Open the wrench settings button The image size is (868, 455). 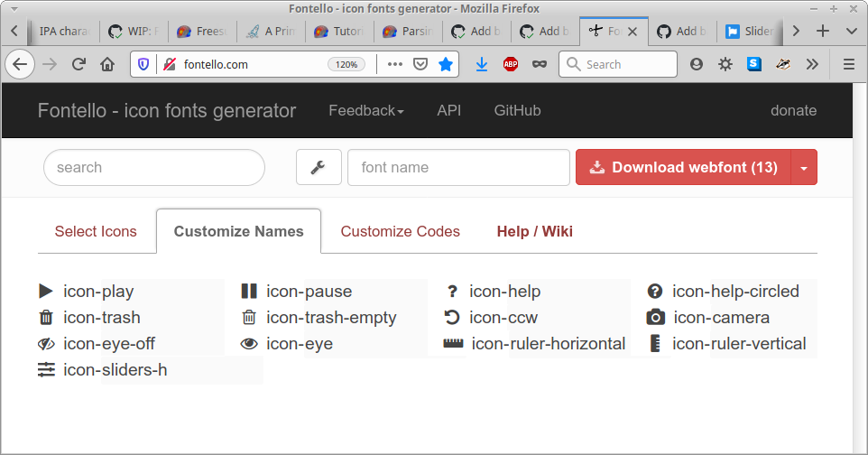pyautogui.click(x=319, y=167)
